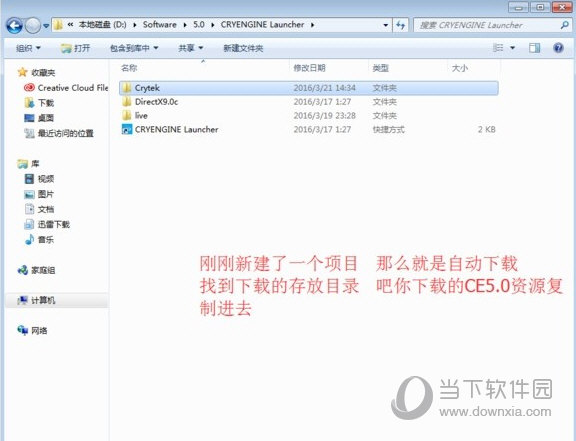576x441 pixels.
Task: Click the 计算机 computer icon
Action: (22, 300)
